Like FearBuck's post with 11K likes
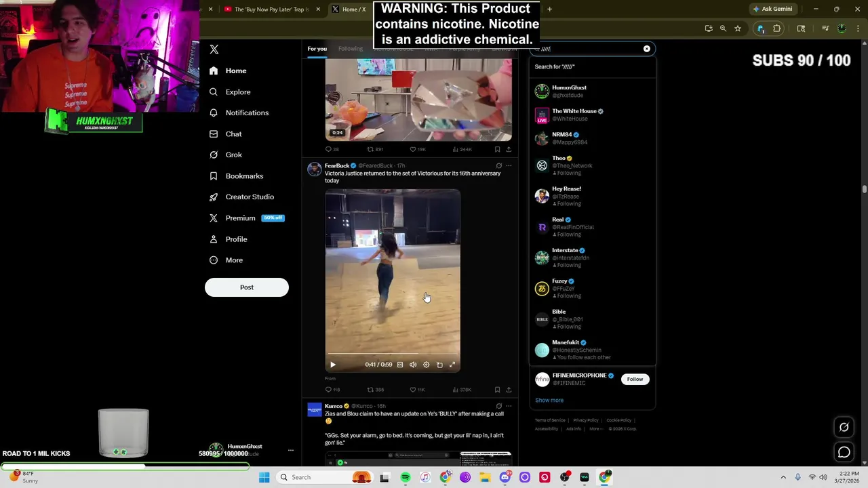Image resolution: width=868 pixels, height=488 pixels. (x=417, y=390)
